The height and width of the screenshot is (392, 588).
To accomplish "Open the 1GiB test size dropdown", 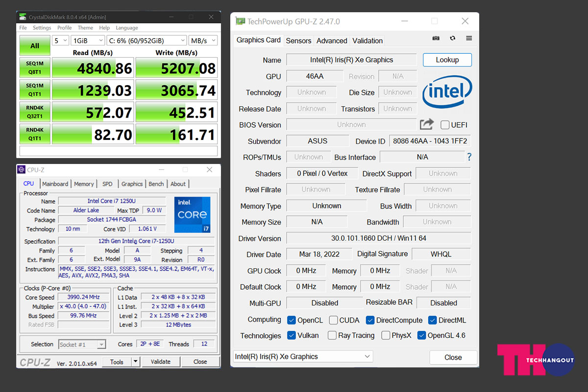I will click(88, 41).
